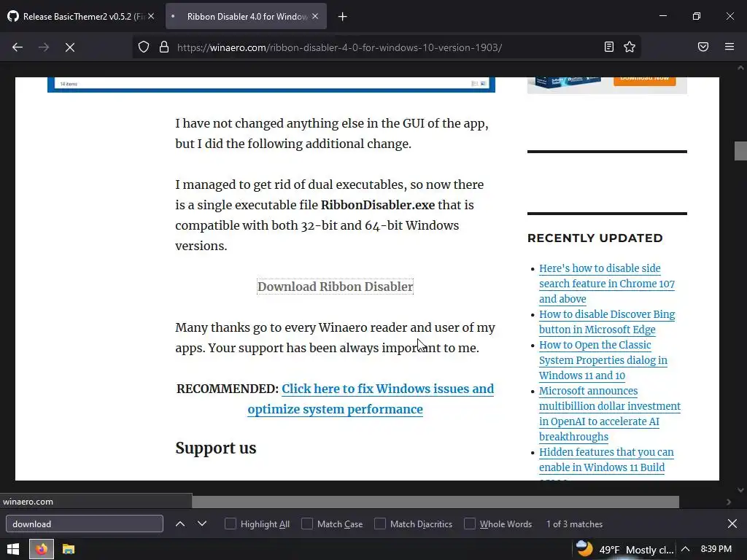This screenshot has width=747, height=560.
Task: Click the 1 of 3 matches text
Action: tap(575, 524)
